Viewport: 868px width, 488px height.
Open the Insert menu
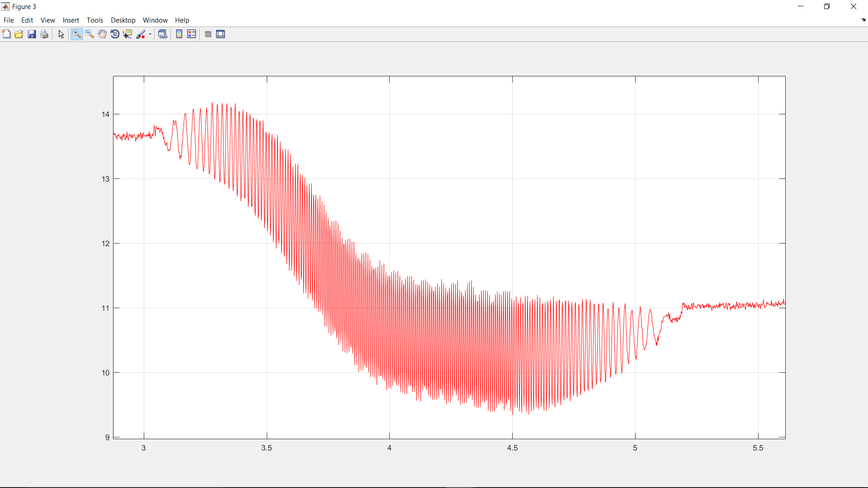coord(71,20)
